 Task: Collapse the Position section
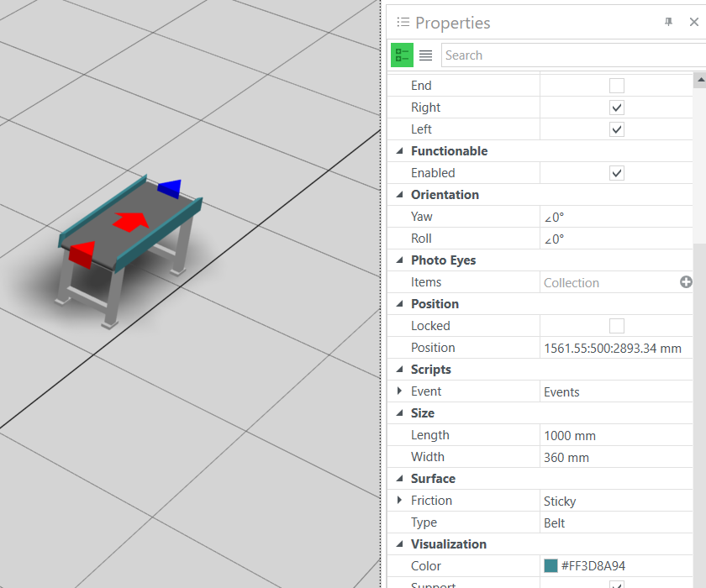click(399, 304)
